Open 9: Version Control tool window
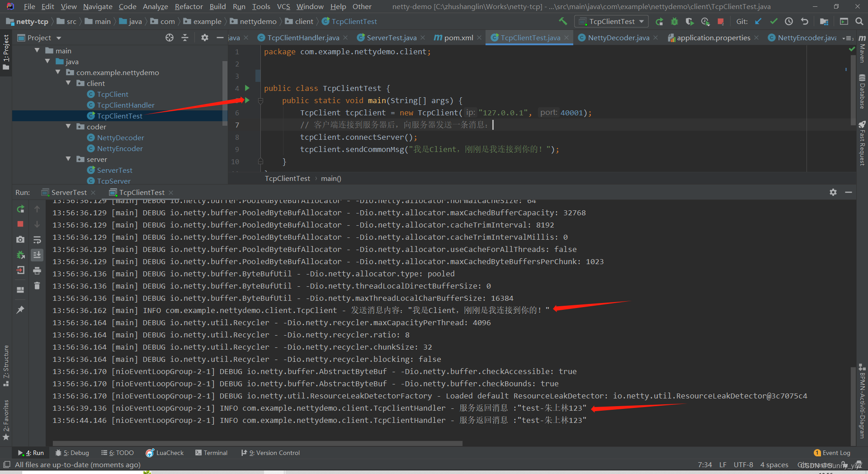Viewport: 868px width, 474px height. coord(270,453)
